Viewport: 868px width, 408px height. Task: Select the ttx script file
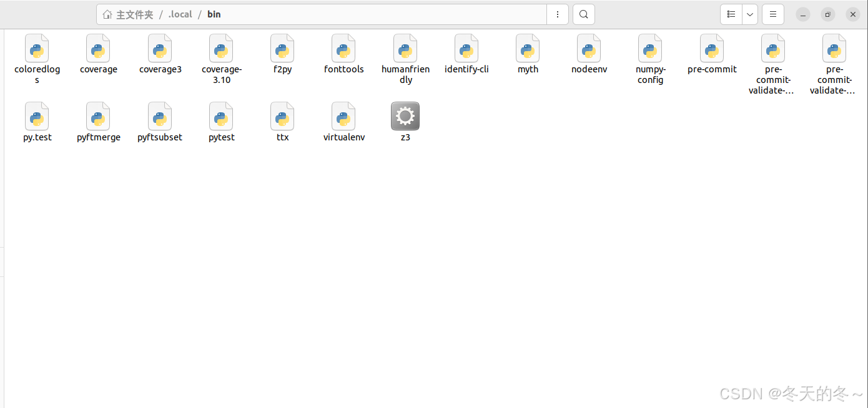(x=282, y=117)
